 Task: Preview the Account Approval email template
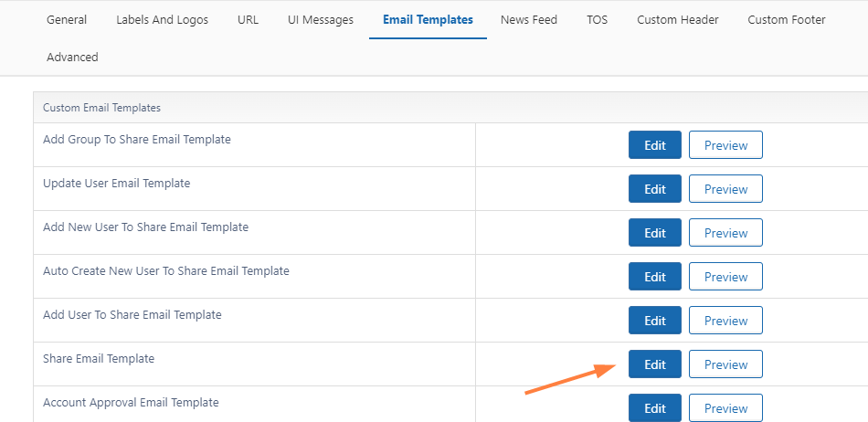click(x=725, y=407)
